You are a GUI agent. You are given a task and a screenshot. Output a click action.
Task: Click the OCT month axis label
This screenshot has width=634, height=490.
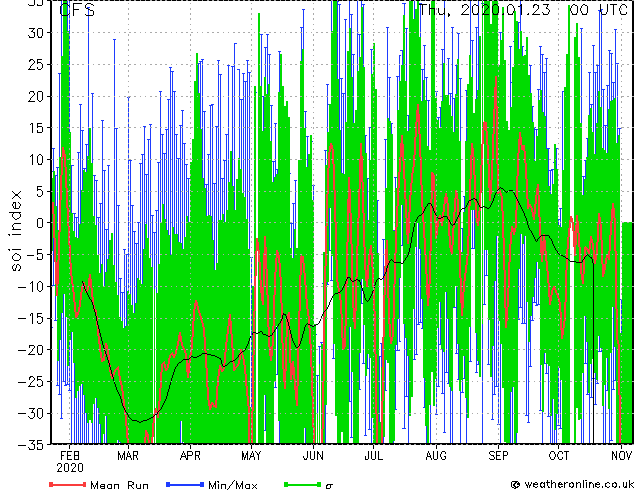pyautogui.click(x=559, y=456)
